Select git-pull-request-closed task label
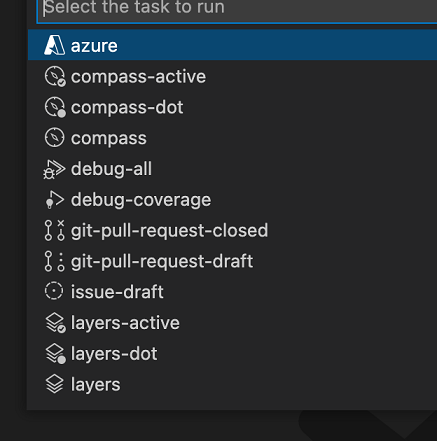This screenshot has width=437, height=441. (169, 230)
